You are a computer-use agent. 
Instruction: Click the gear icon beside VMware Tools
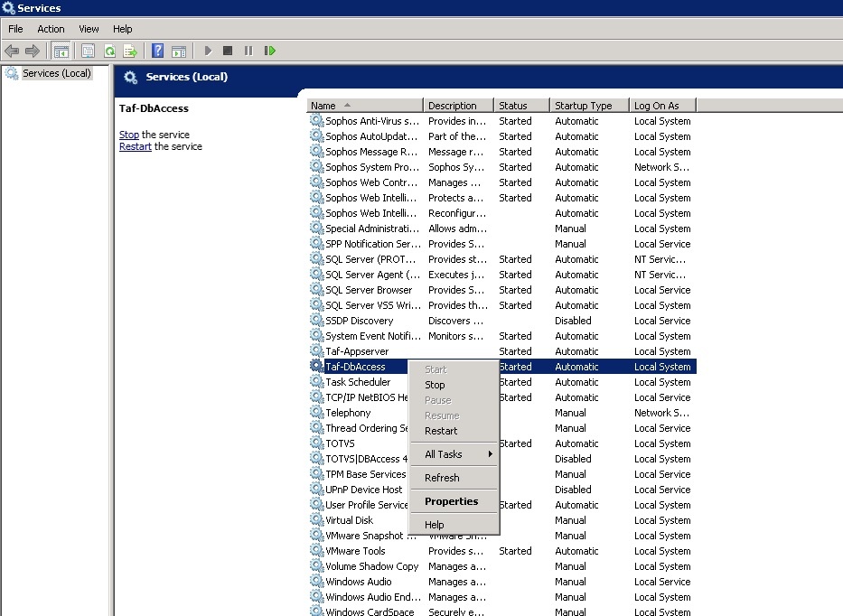point(316,550)
